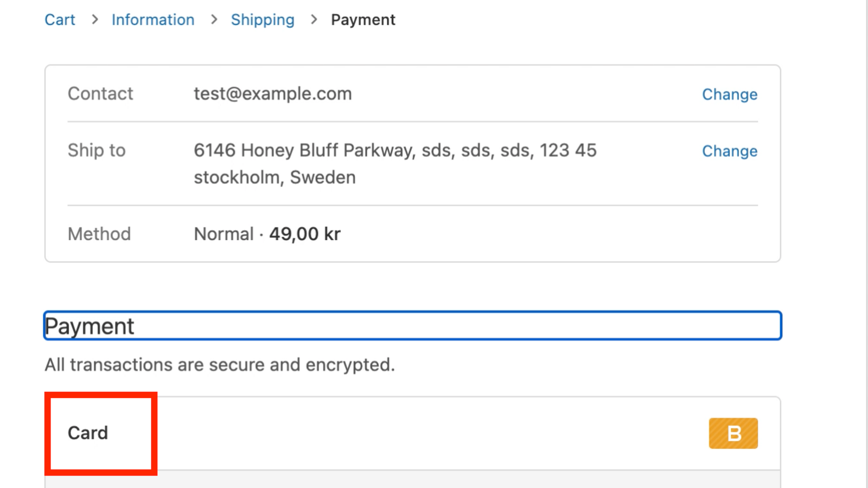Click the Normal shipping method text
The image size is (868, 488).
pos(224,234)
